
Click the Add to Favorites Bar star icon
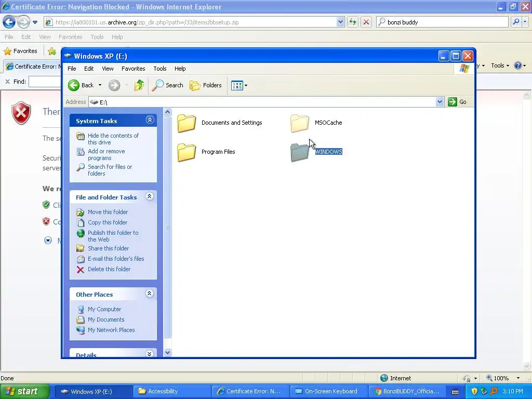tap(52, 51)
